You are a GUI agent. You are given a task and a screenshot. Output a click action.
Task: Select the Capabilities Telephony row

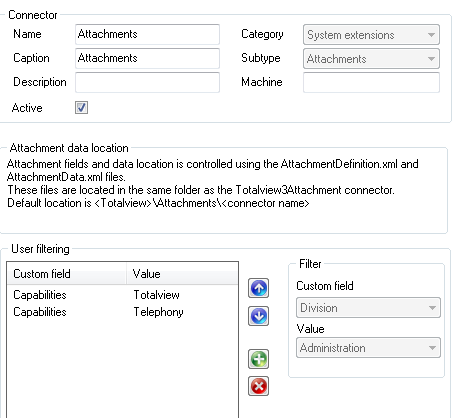(123, 312)
